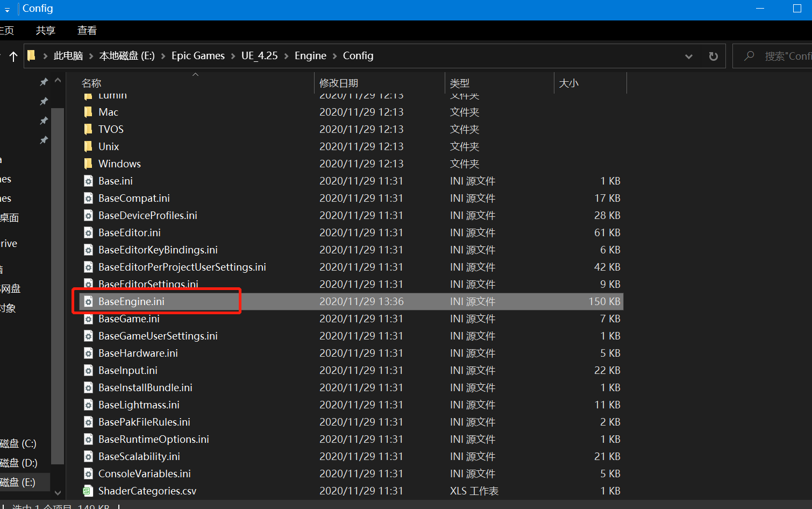Click the ConsoleVariables.ini file icon

click(x=89, y=473)
